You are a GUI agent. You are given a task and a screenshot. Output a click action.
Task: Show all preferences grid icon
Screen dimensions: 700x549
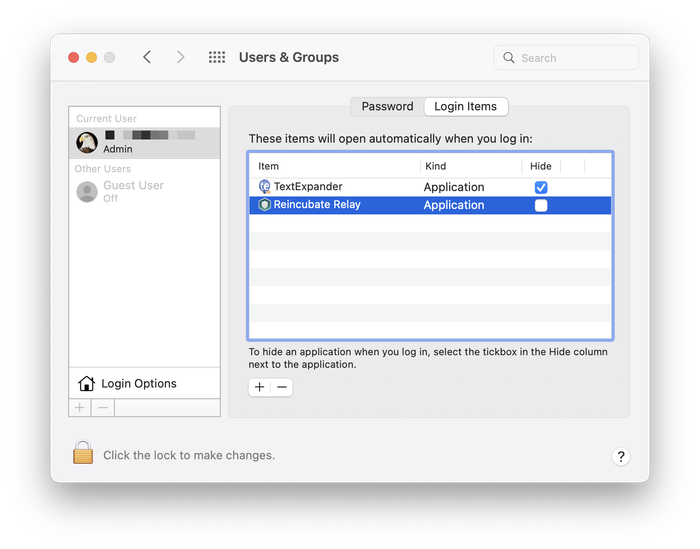(x=217, y=57)
